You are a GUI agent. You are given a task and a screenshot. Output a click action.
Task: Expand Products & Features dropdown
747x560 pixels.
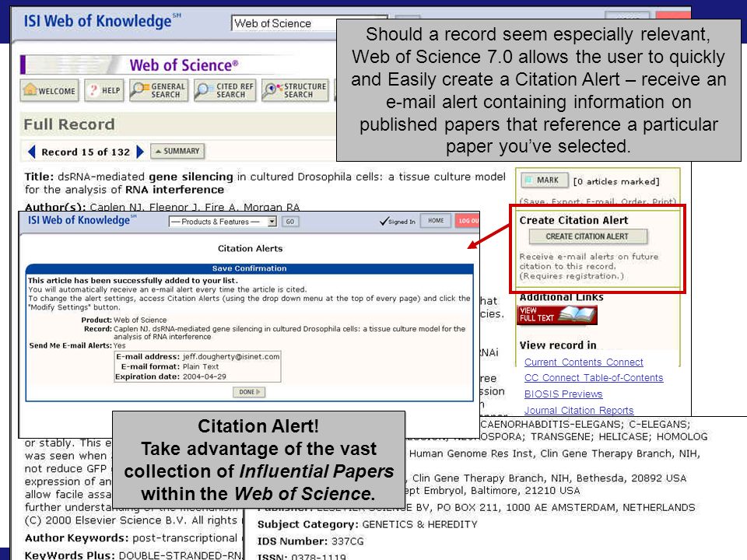pyautogui.click(x=223, y=222)
